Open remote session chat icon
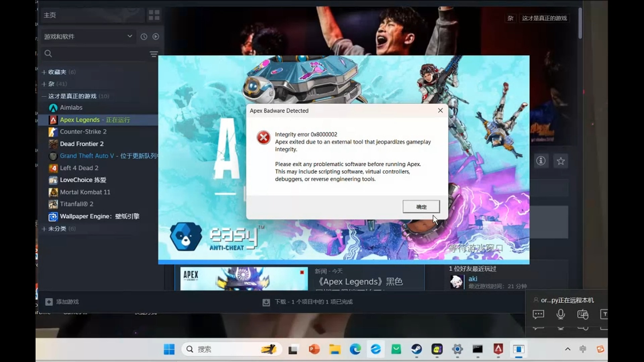This screenshot has width=644, height=362. pos(538,314)
